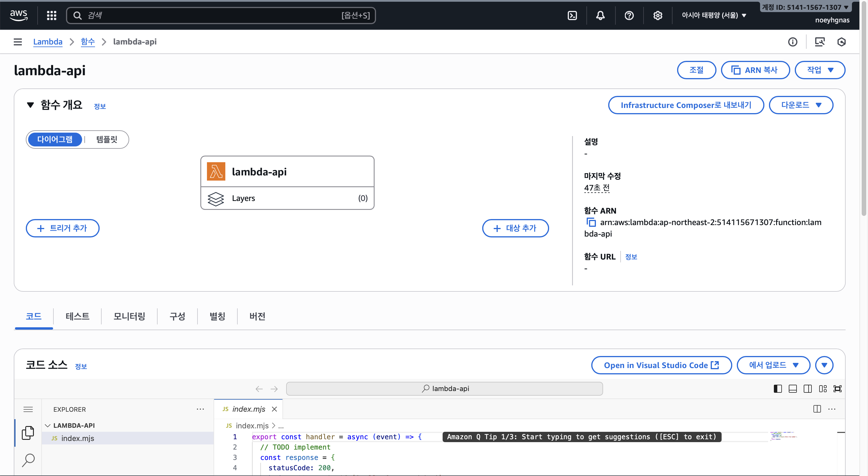Image resolution: width=868 pixels, height=476 pixels.
Task: Switch view to 템플릿 toggle
Action: [x=106, y=139]
